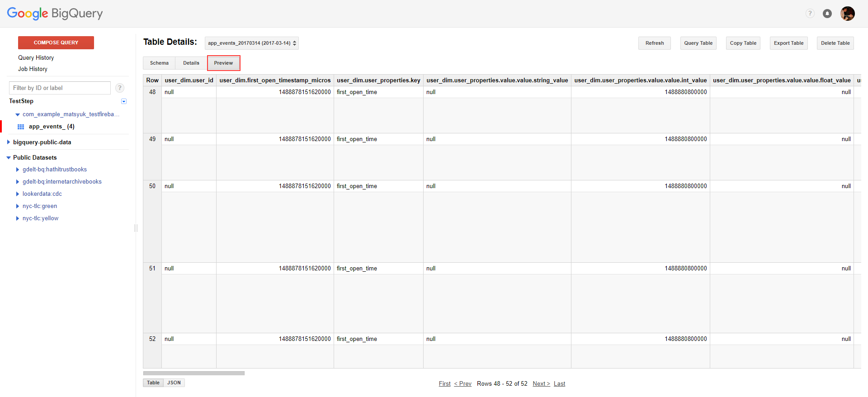Screen dimensions: 868x397
Task: Expand nyc-tlc:yellow dataset
Action: 18,218
